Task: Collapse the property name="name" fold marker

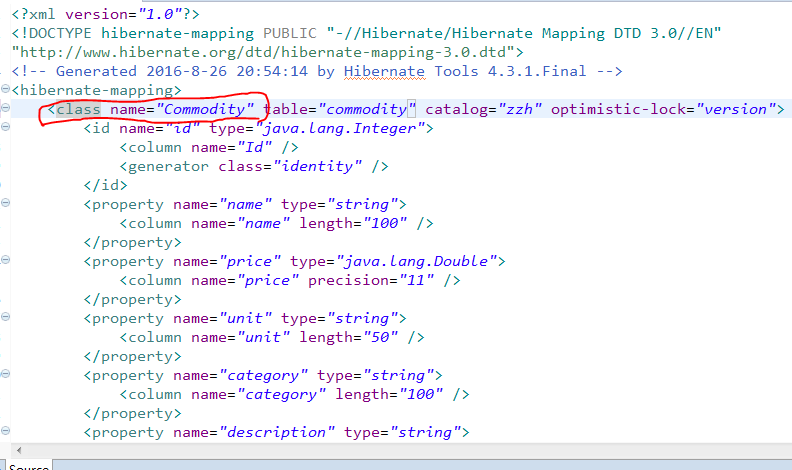Action: pos(6,203)
